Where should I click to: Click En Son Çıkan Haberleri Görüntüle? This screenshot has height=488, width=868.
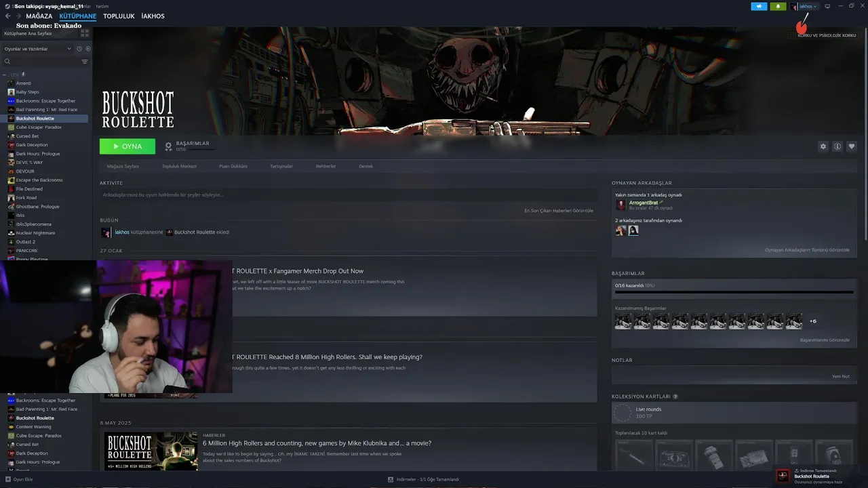[559, 211]
